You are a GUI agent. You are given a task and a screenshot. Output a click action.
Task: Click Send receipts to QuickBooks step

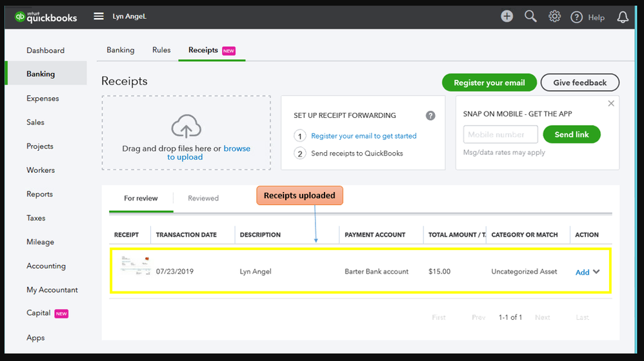[357, 153]
